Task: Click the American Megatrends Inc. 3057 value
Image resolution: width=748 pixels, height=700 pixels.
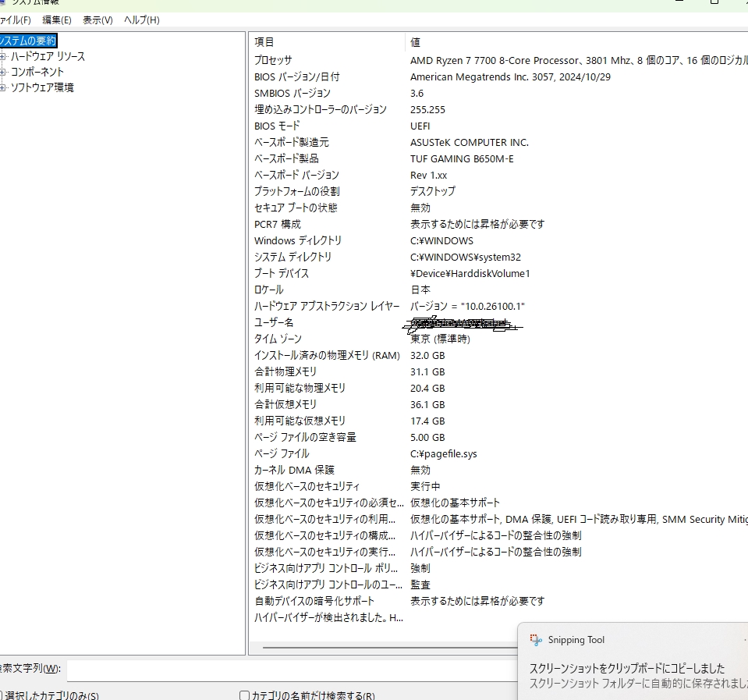Action: 510,76
